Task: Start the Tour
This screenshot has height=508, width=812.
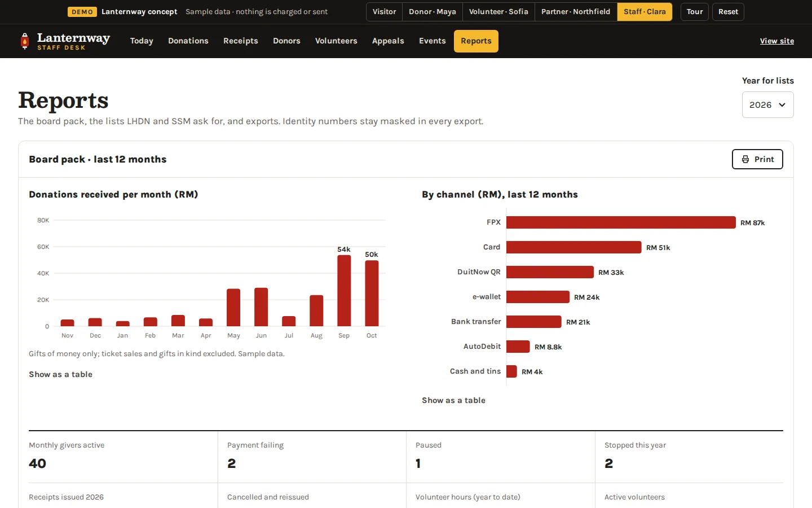Action: (695, 12)
